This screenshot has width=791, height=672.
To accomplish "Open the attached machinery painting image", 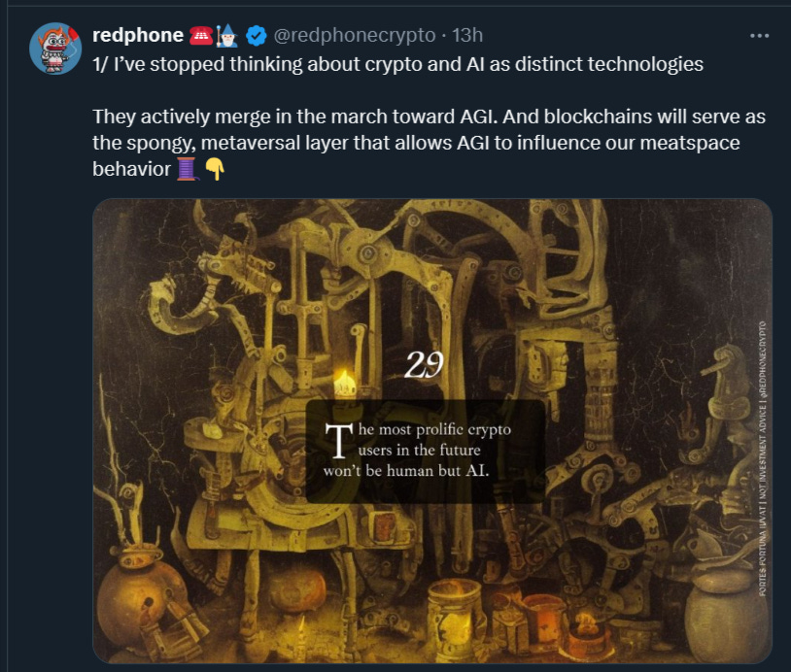I will [x=432, y=431].
